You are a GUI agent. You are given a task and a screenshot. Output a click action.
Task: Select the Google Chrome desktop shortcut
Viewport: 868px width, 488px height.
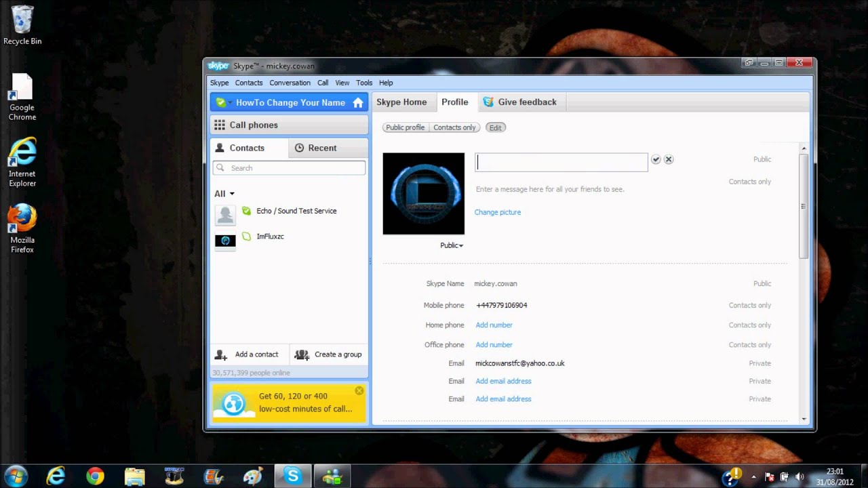pos(22,97)
